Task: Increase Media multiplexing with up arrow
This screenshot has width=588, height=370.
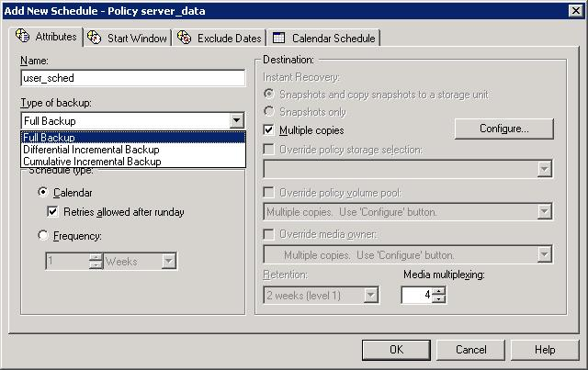Action: [x=439, y=291]
